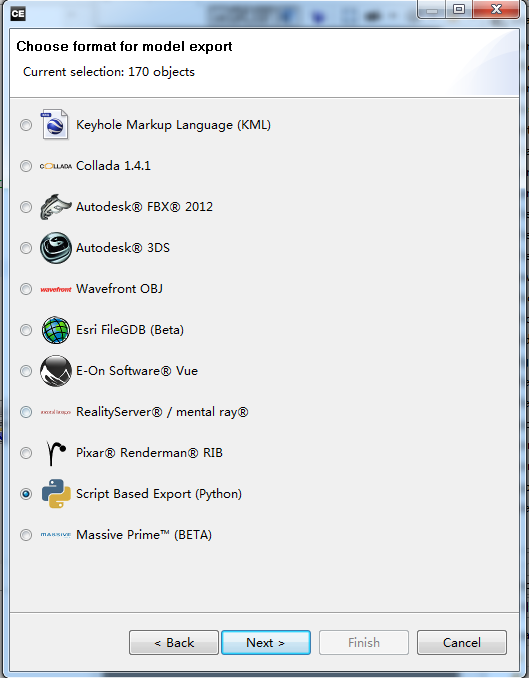Click the Esri globe icon
The width and height of the screenshot is (529, 678).
click(x=56, y=330)
